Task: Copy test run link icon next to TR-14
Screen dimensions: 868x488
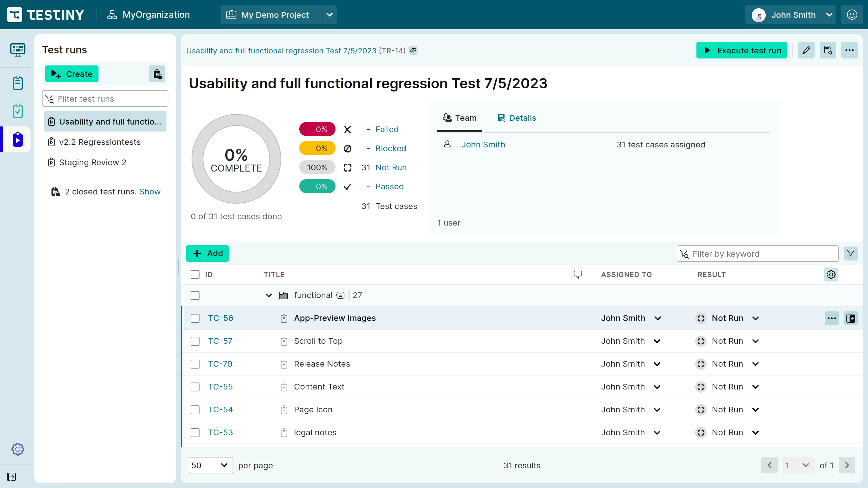Action: point(413,51)
